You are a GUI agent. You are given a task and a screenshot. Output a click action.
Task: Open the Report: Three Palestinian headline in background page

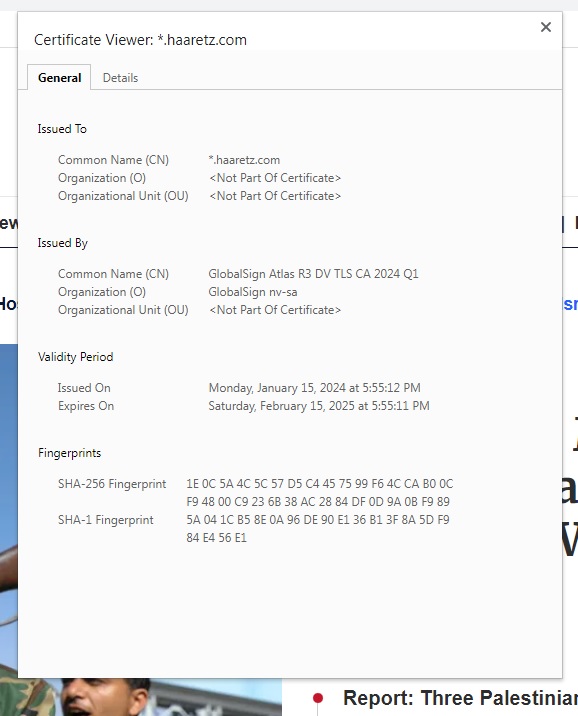click(x=460, y=698)
